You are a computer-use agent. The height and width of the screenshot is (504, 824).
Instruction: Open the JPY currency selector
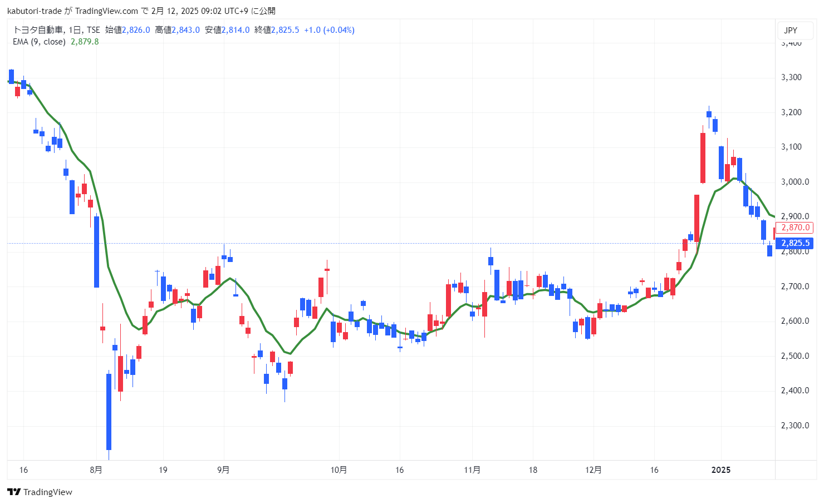click(x=796, y=31)
